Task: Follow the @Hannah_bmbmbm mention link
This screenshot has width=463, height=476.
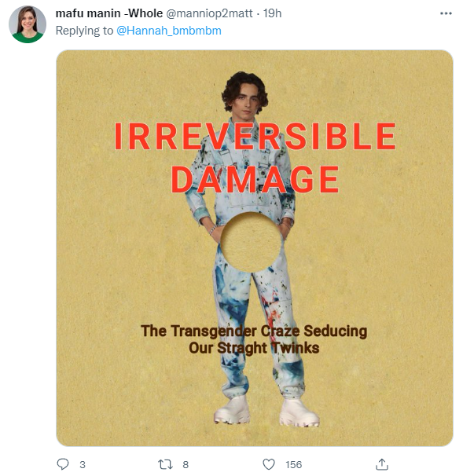Action: (169, 31)
